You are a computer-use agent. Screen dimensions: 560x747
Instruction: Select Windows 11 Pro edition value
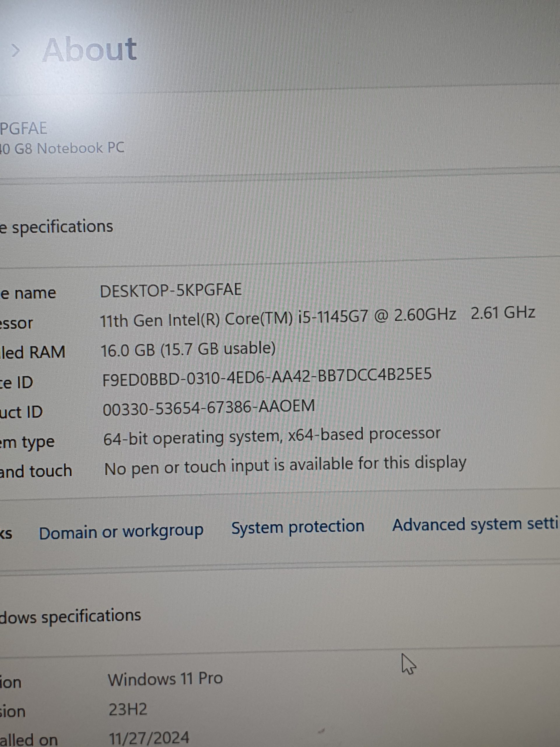click(165, 679)
